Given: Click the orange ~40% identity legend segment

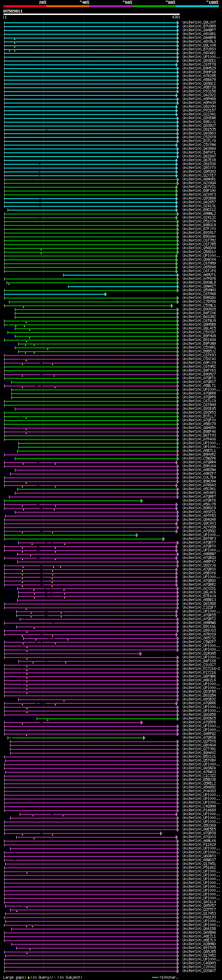Looking at the screenshot, I should [x=68, y=6].
